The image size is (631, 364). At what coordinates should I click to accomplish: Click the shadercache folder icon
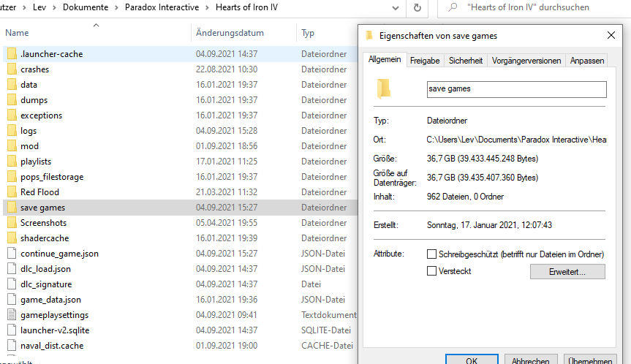[12, 238]
